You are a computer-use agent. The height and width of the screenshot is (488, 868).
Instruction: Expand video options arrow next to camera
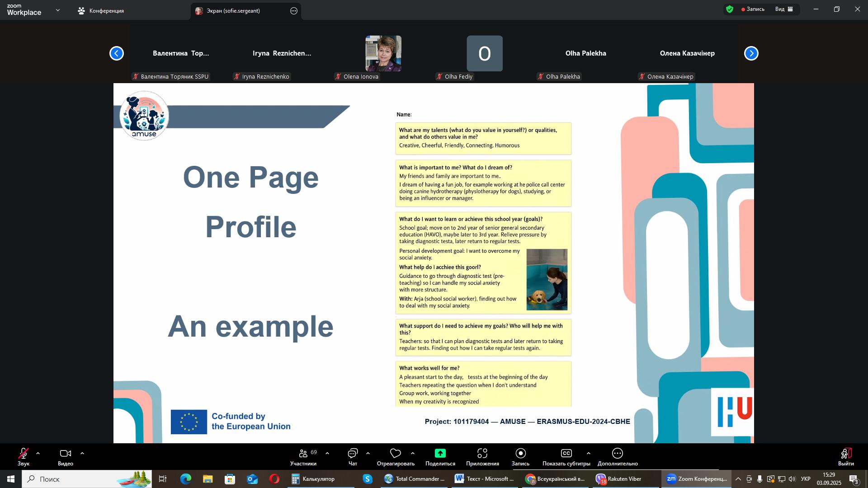pos(82,453)
